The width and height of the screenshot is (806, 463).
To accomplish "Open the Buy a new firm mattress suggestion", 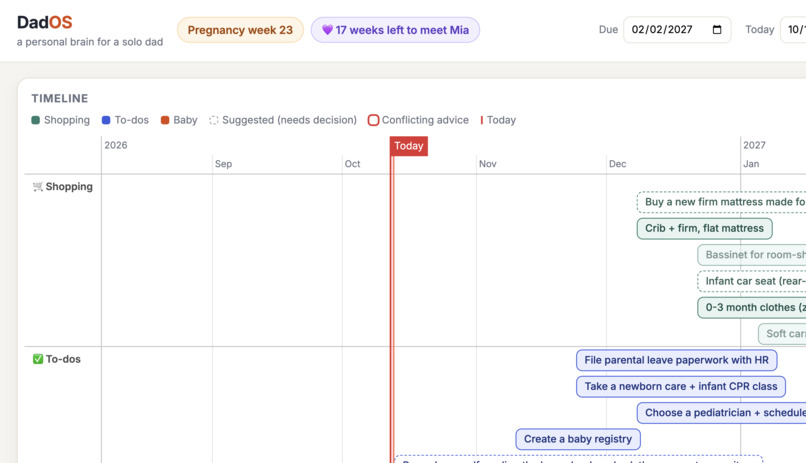I will pos(721,202).
